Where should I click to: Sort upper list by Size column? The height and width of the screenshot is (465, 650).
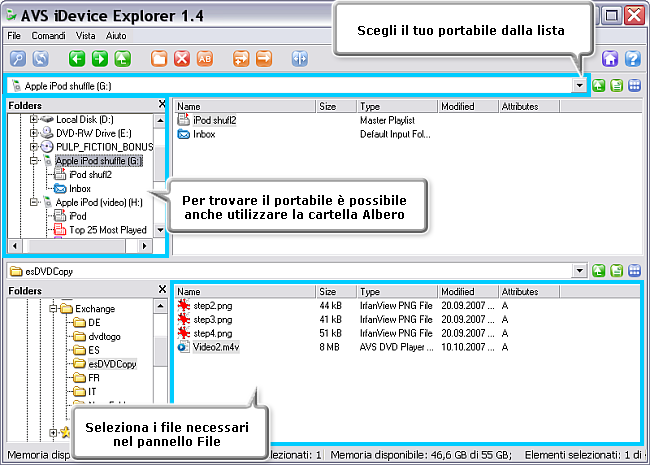pos(336,107)
